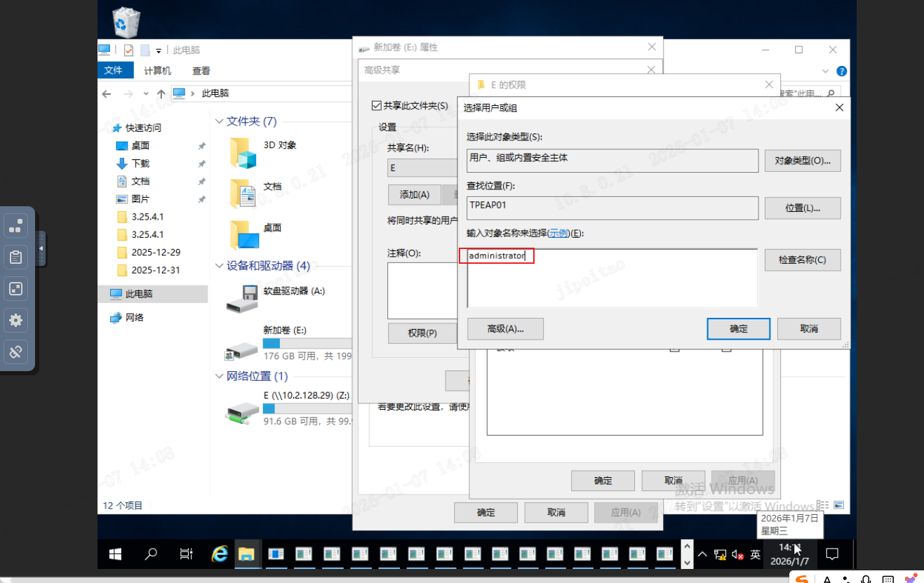Click the Z: network drive usage bar
Viewport: 924px width, 583px height.
(x=307, y=409)
